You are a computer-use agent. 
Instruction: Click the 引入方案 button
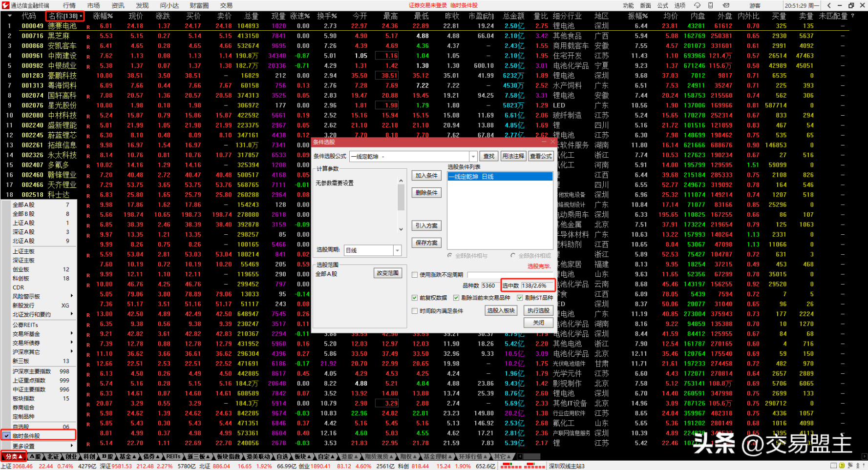pos(426,225)
